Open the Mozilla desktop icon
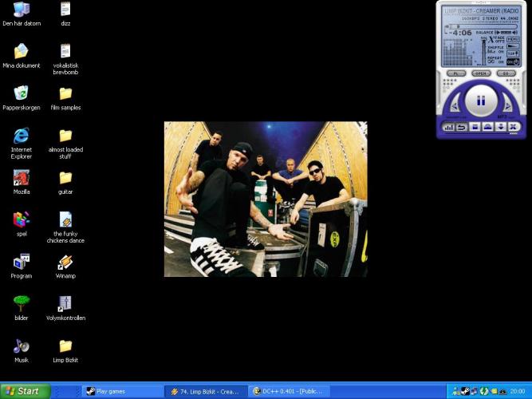Image resolution: width=532 pixels, height=399 pixels. [x=22, y=178]
